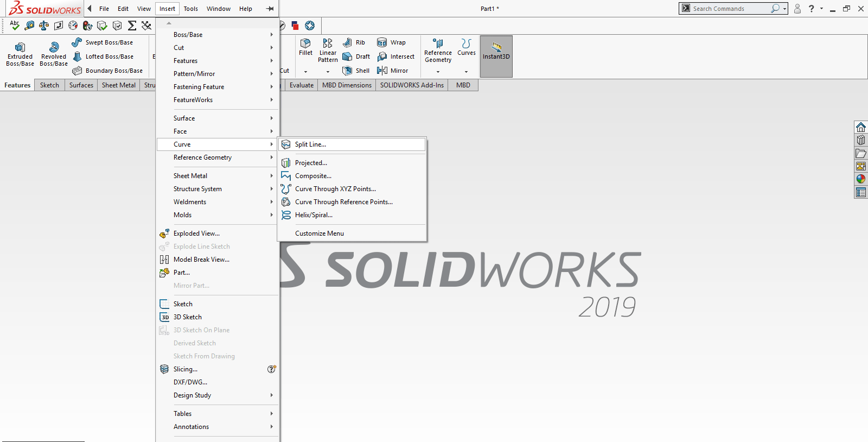Click Customize Menu entry
Screen dimensions: 868x442
(352, 233)
